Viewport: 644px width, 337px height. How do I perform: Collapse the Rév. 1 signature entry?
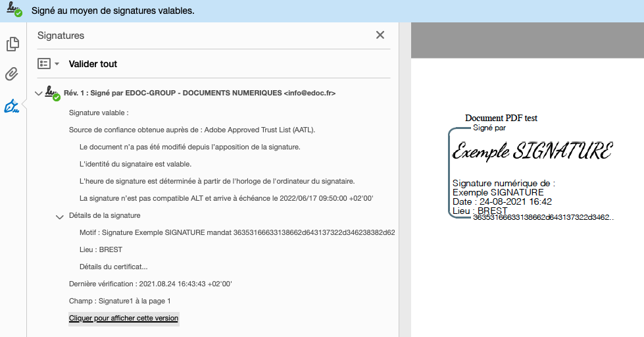39,93
